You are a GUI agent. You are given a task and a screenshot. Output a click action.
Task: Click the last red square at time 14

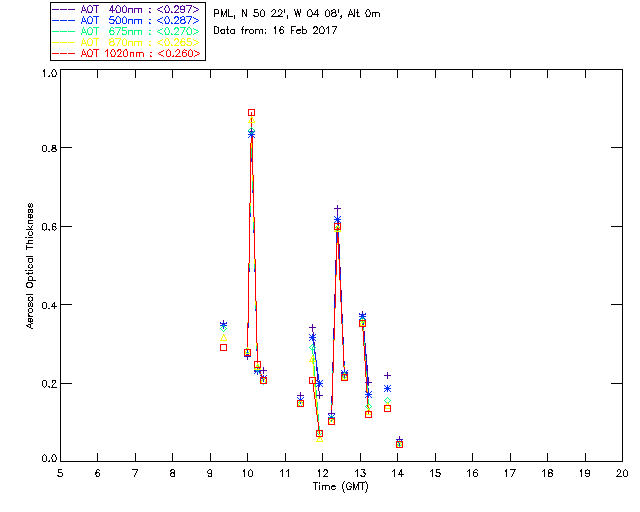(399, 444)
